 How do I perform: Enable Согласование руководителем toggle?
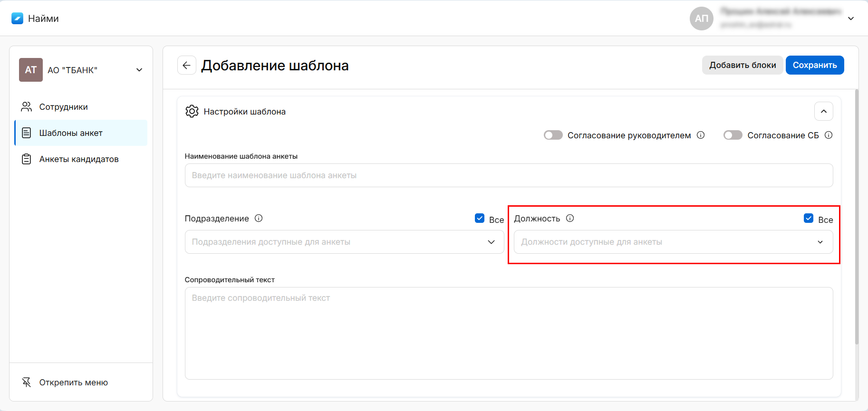pyautogui.click(x=553, y=135)
